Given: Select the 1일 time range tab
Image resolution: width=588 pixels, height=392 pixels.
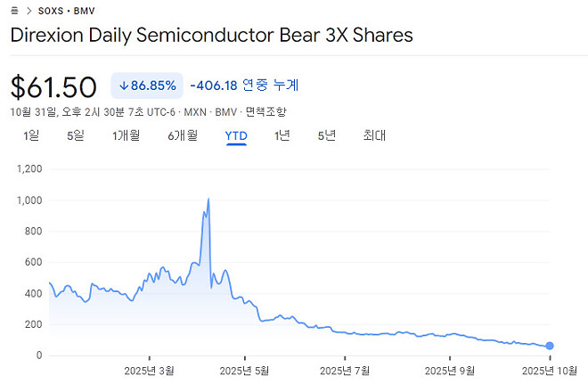Looking at the screenshot, I should point(31,135).
